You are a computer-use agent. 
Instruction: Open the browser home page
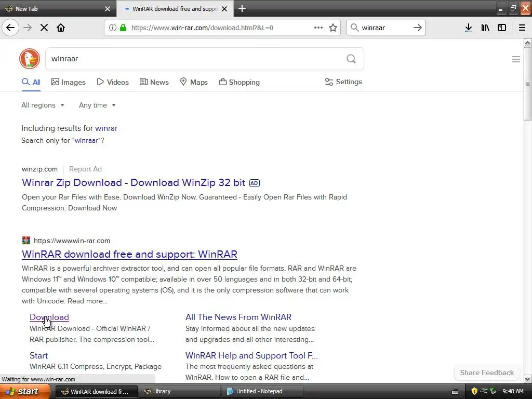click(x=61, y=28)
